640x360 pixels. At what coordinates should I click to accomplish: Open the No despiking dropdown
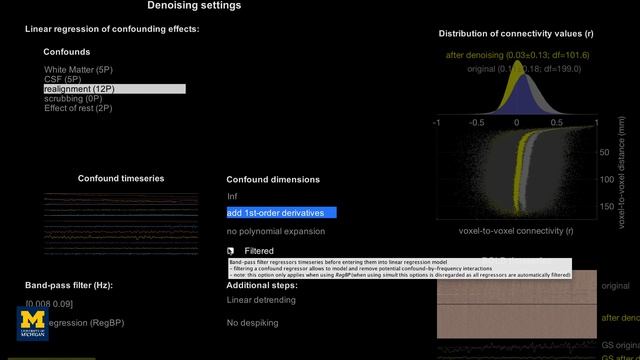253,323
